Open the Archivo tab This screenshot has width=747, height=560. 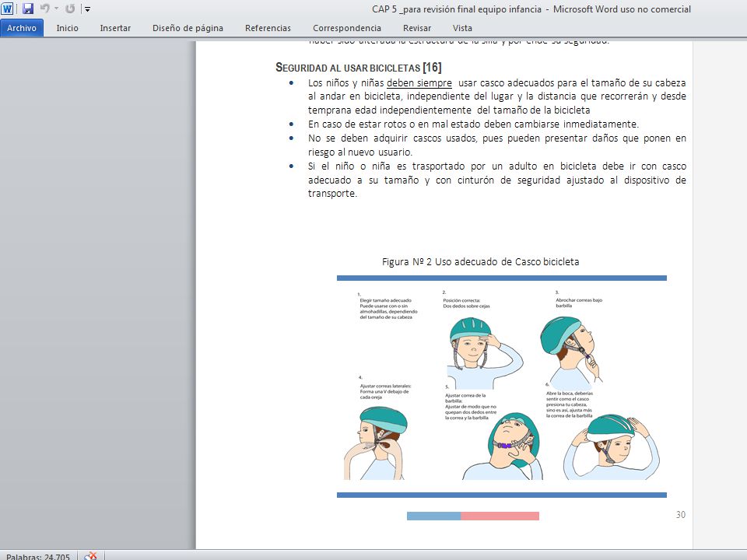coord(22,28)
